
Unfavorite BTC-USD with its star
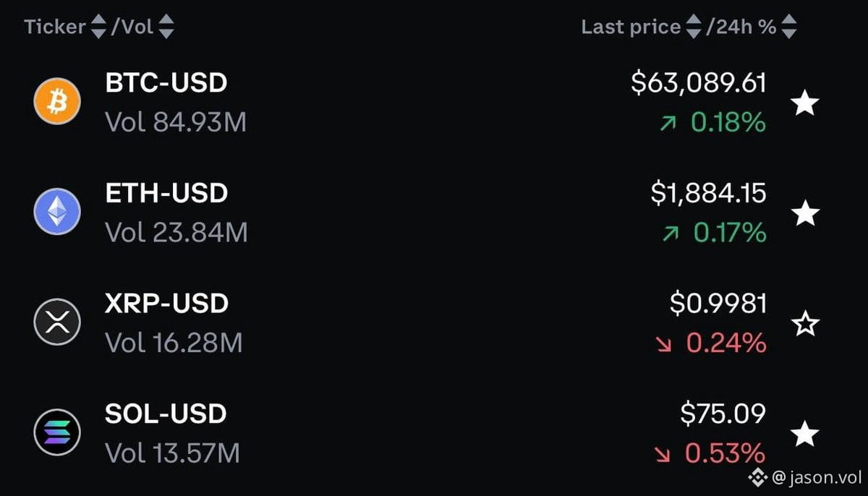805,103
